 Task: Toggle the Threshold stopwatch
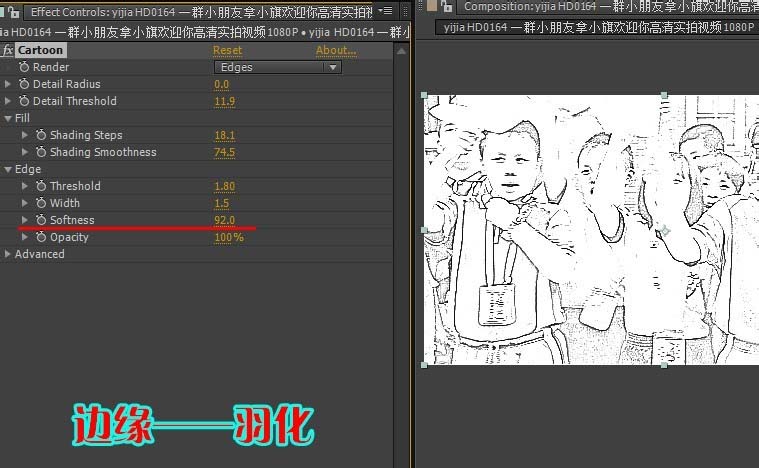[41, 186]
